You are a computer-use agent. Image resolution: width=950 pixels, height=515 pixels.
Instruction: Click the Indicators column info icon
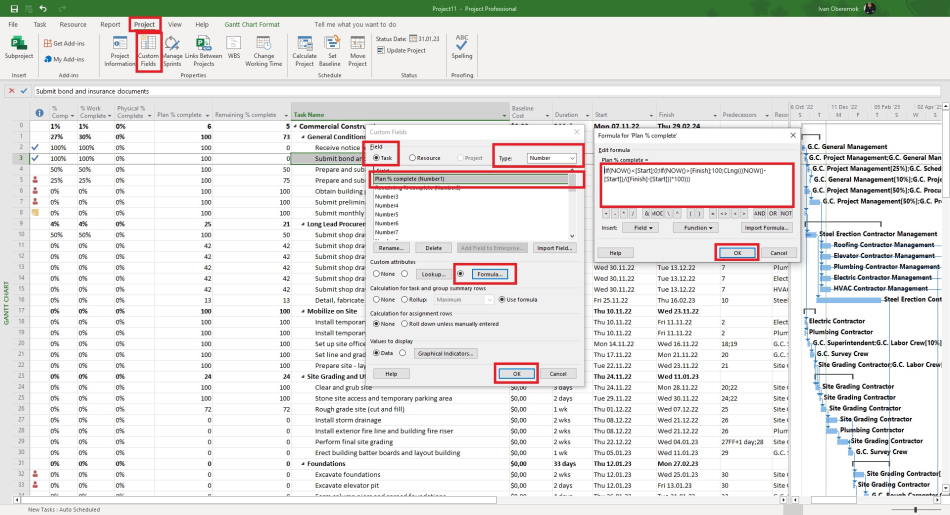pos(39,113)
